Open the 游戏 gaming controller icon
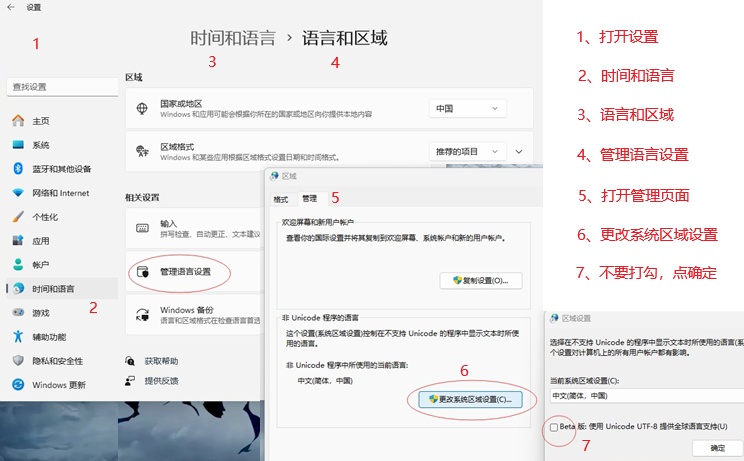Viewport: 744px width, 461px height. (18, 313)
